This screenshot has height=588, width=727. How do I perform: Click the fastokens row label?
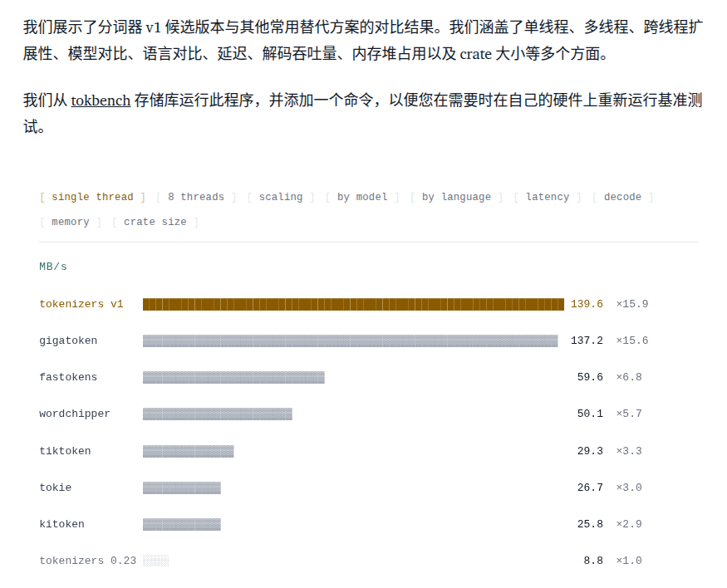click(68, 377)
